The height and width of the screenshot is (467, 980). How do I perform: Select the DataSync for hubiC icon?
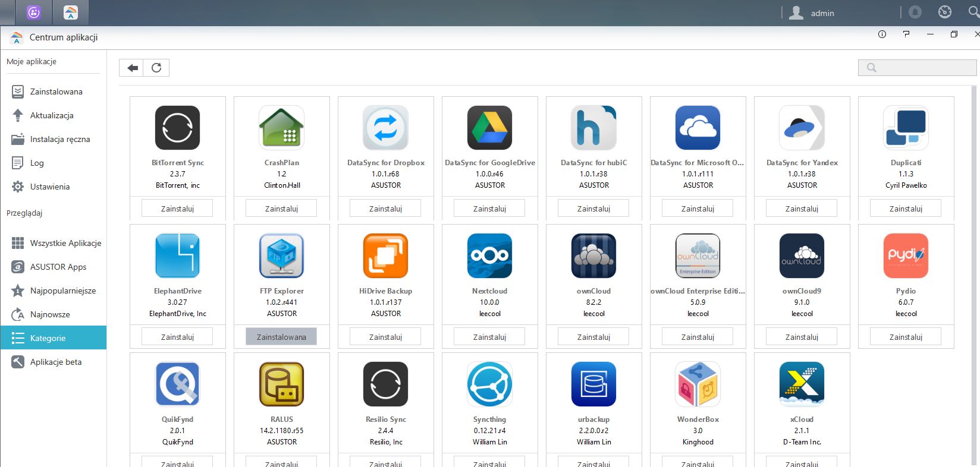pos(593,128)
